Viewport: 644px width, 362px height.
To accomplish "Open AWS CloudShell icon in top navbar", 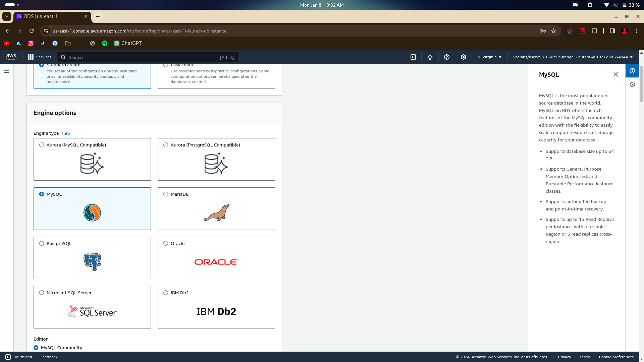I will coord(413,57).
